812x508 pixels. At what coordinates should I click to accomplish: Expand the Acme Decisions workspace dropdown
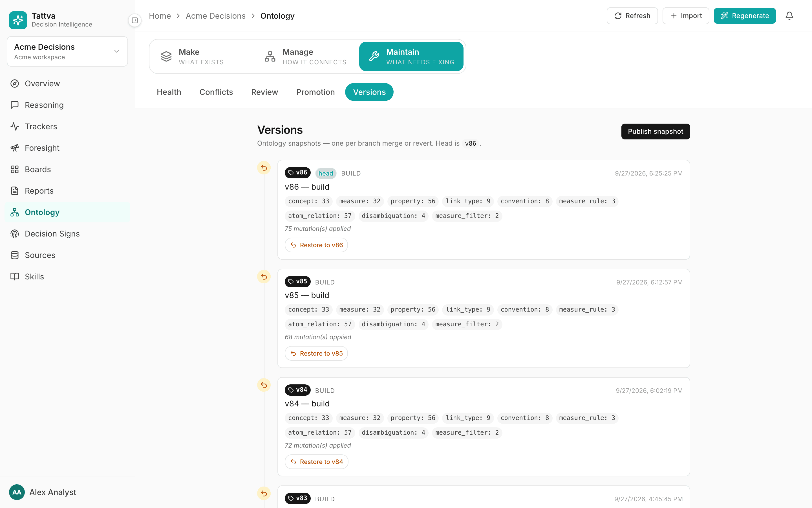click(67, 51)
